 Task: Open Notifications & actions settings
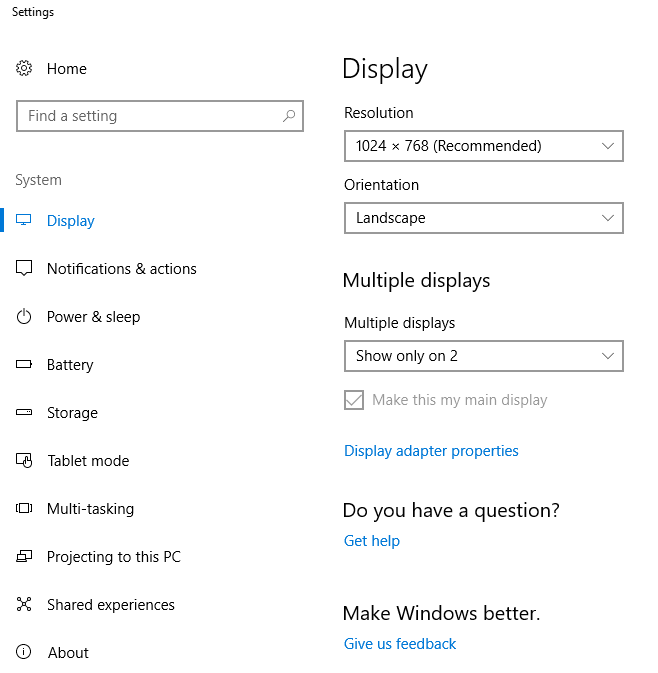click(x=121, y=269)
